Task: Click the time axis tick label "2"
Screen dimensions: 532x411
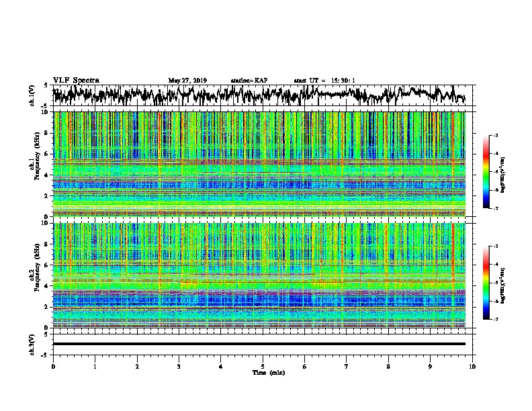Action: (x=137, y=367)
